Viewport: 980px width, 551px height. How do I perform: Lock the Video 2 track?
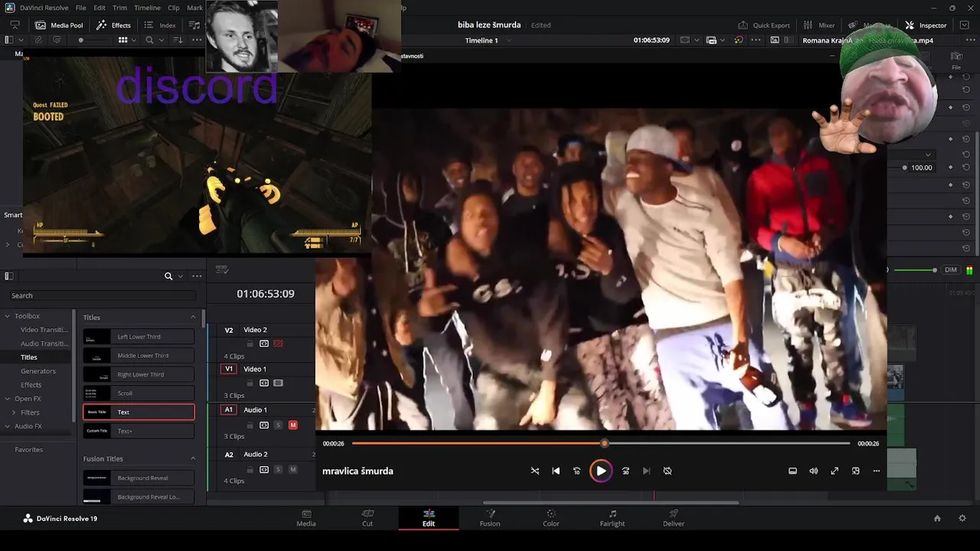click(250, 344)
